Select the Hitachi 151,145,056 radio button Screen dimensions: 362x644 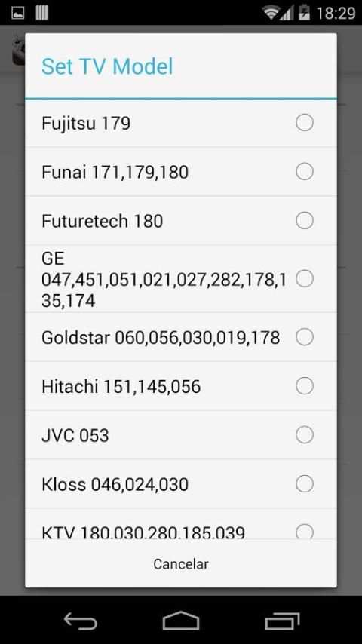coord(305,386)
